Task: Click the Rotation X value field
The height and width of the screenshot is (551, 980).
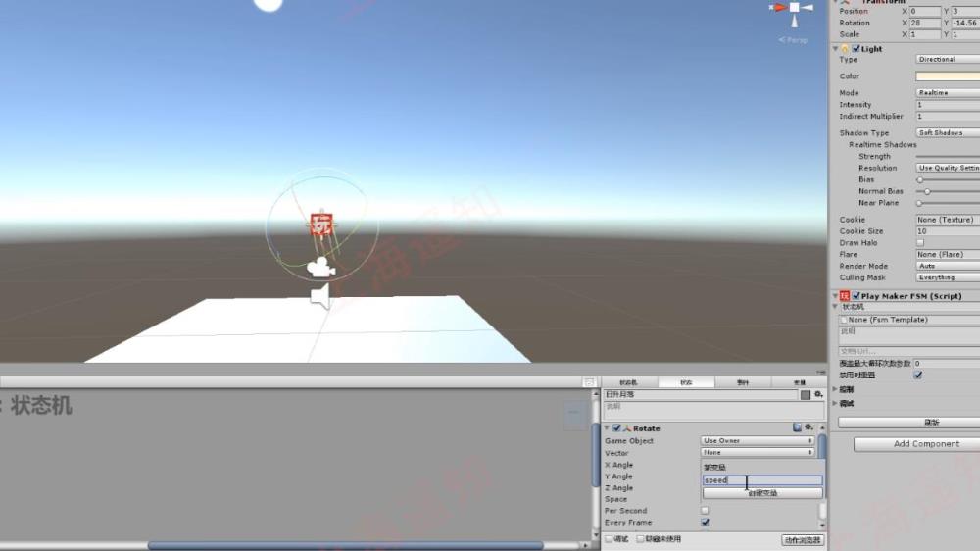Action: point(924,23)
